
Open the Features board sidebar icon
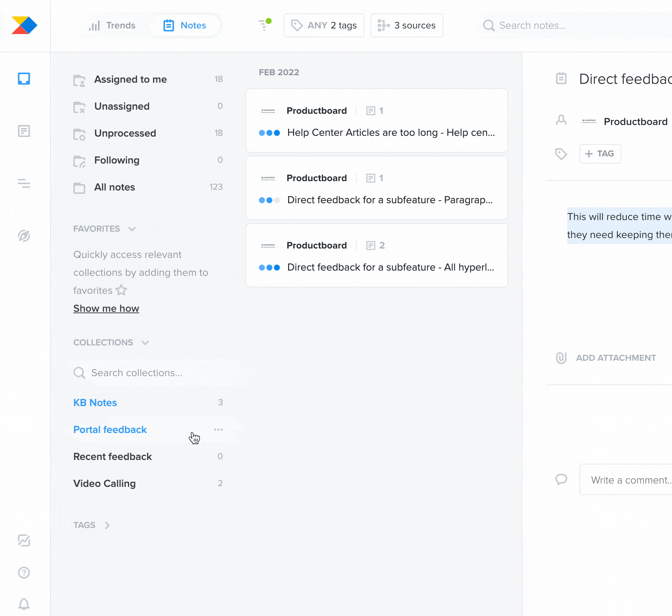(24, 131)
